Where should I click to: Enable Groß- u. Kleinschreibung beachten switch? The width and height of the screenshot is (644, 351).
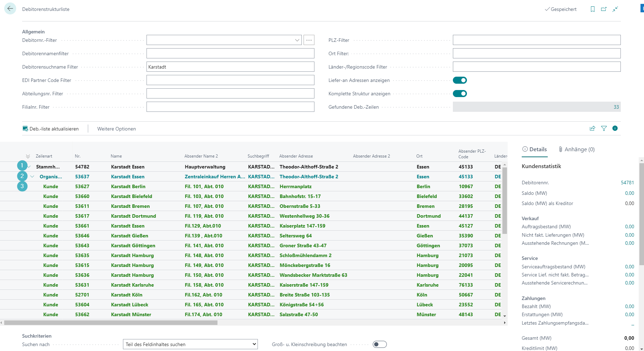tap(379, 344)
